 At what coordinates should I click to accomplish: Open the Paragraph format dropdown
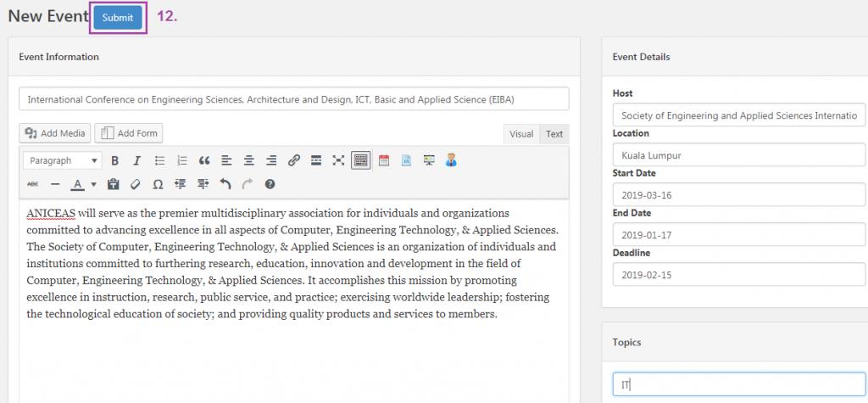click(63, 160)
